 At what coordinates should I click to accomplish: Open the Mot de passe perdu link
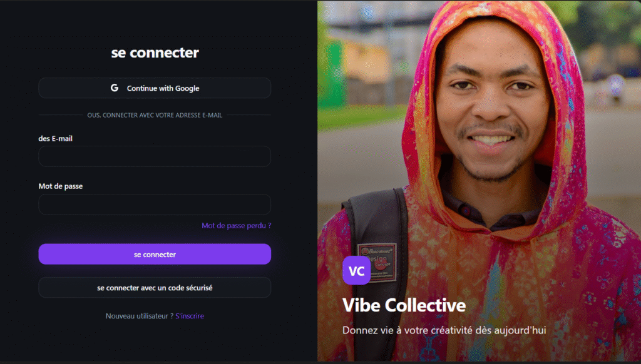236,226
